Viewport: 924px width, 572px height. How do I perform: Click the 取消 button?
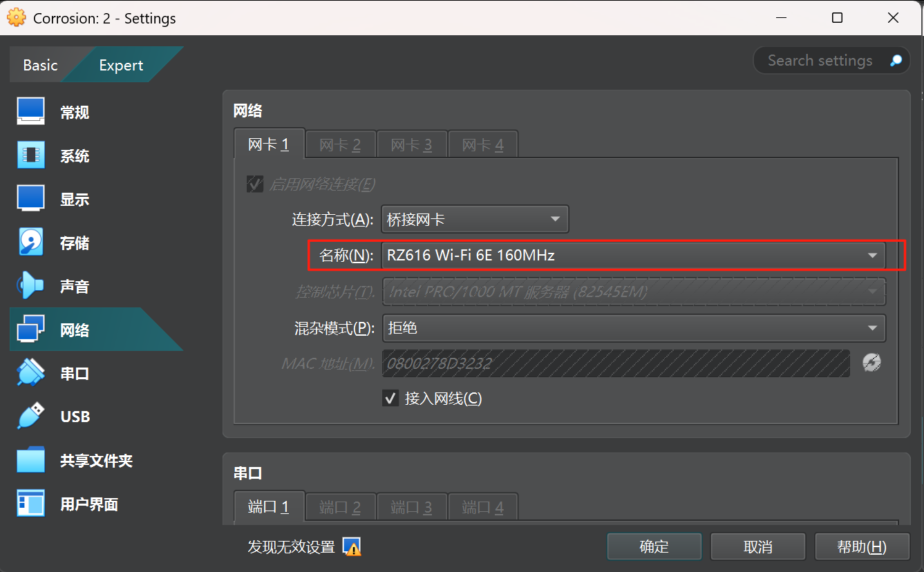coord(758,546)
